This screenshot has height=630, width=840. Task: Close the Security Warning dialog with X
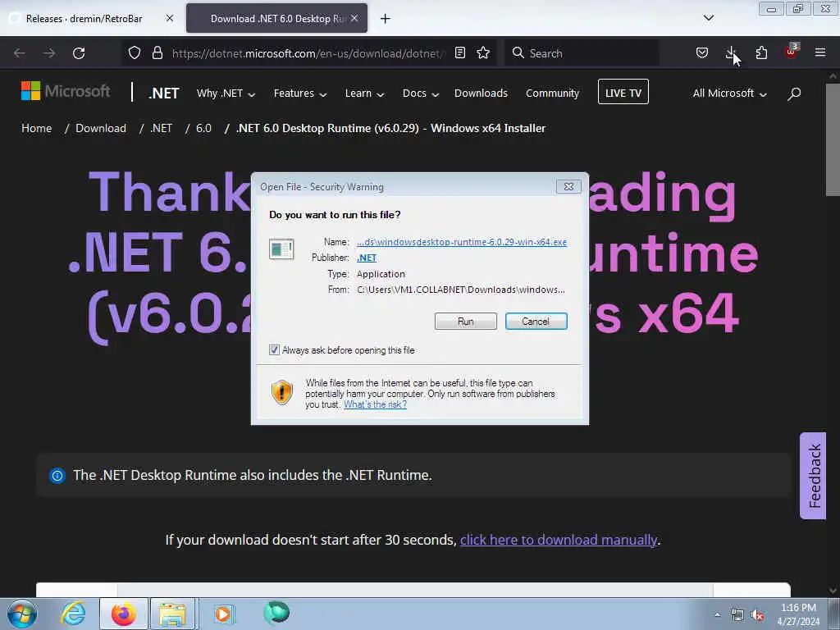tap(569, 186)
